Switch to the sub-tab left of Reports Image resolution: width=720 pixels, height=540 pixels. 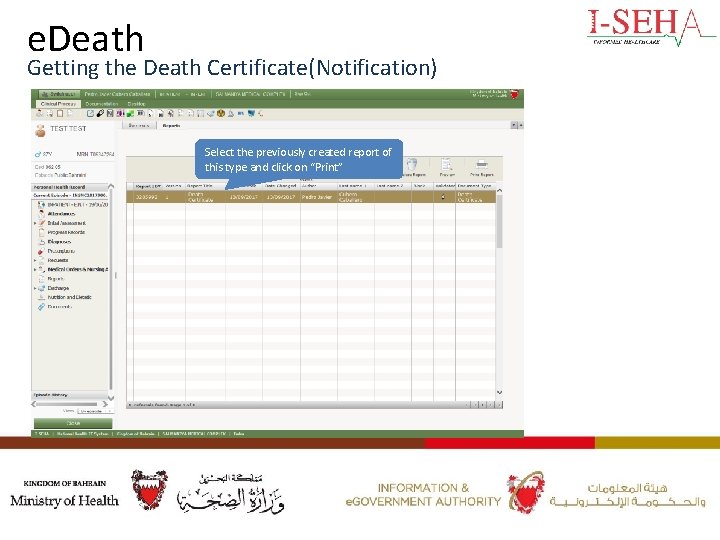tap(139, 125)
